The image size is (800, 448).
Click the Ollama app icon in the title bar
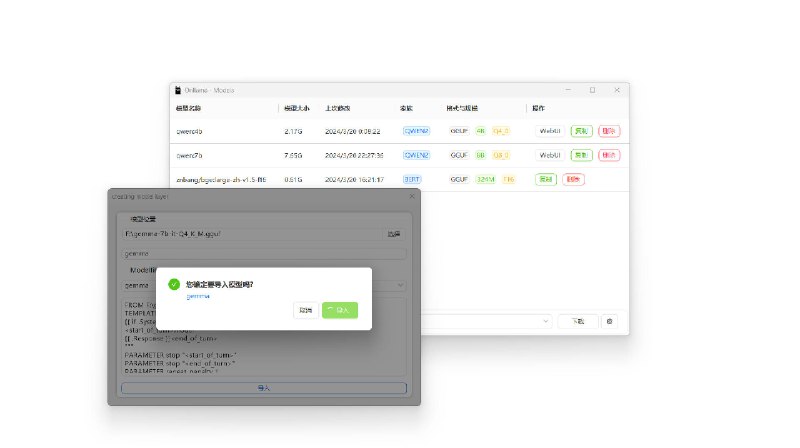point(178,90)
